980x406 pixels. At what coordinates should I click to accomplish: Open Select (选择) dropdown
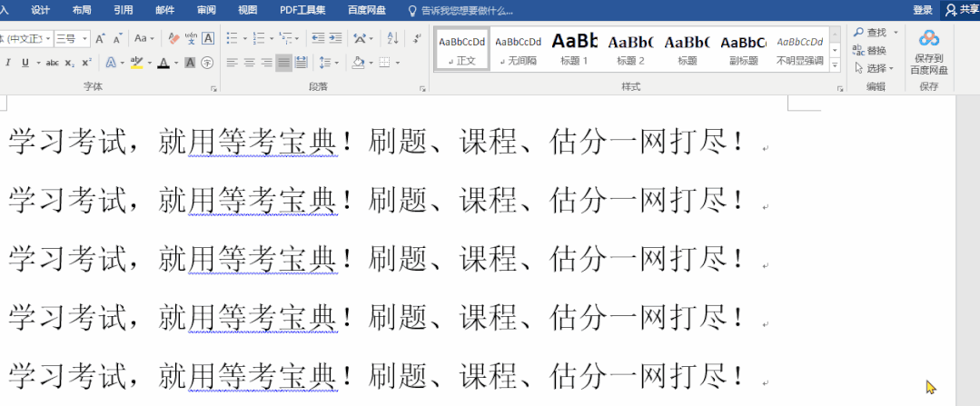coord(875,68)
